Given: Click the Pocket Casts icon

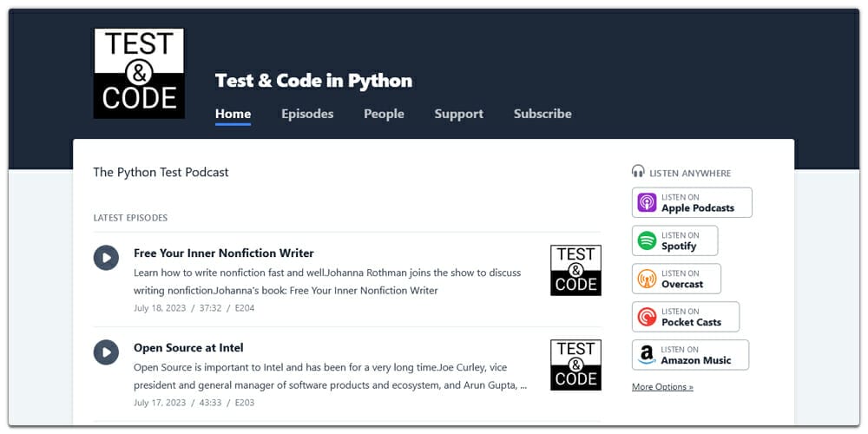Looking at the screenshot, I should pos(648,317).
